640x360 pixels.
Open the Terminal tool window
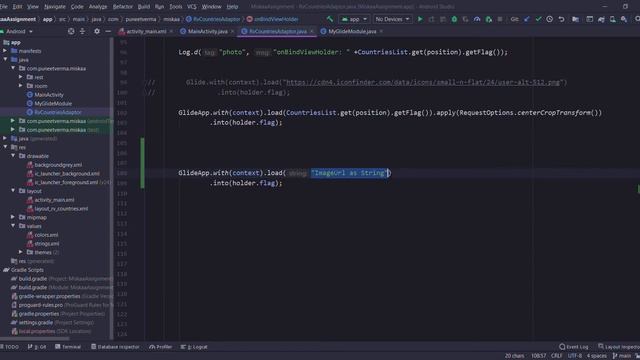68,347
